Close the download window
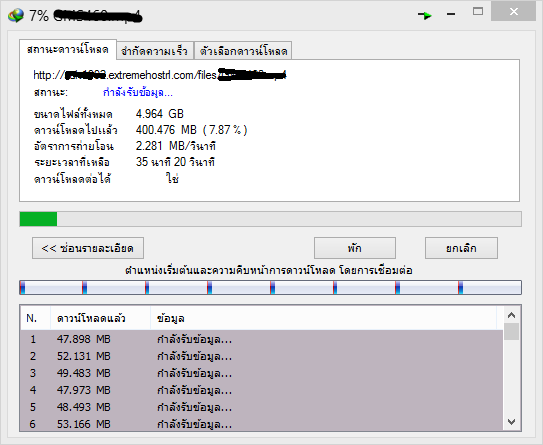 click(514, 12)
